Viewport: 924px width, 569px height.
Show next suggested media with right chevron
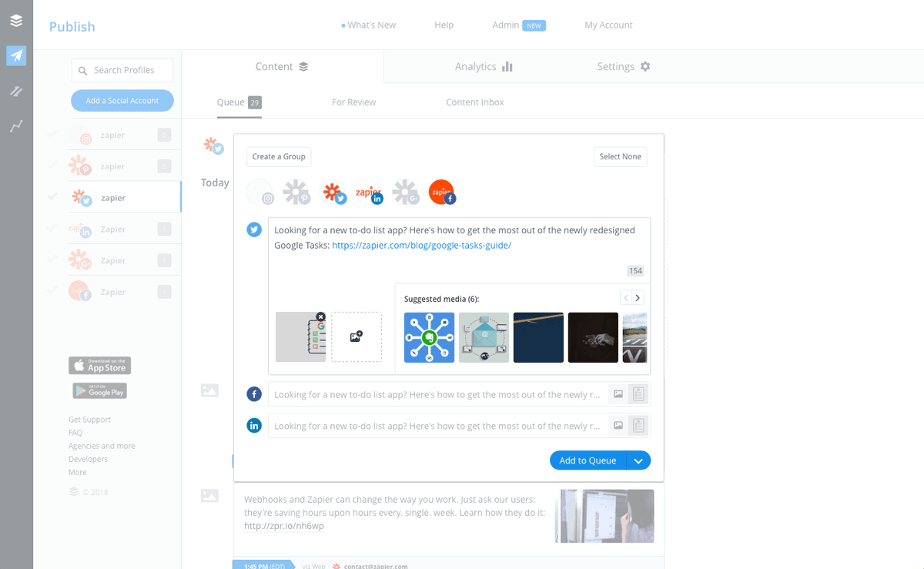tap(638, 298)
